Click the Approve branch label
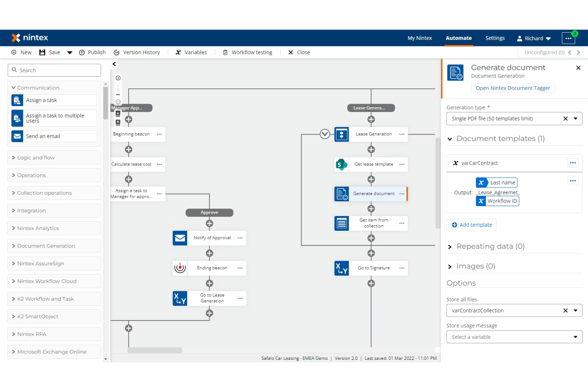This screenshot has width=588, height=392. 209,213
